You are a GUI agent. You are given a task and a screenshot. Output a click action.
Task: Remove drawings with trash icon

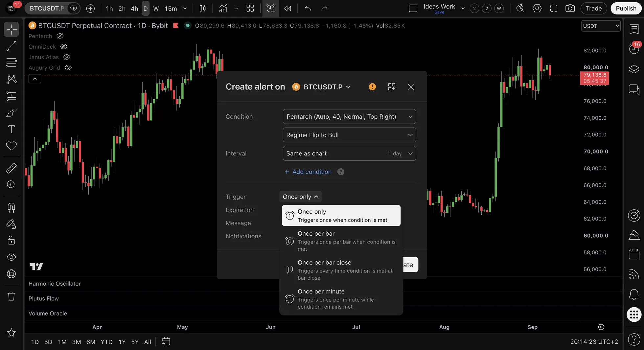point(11,296)
